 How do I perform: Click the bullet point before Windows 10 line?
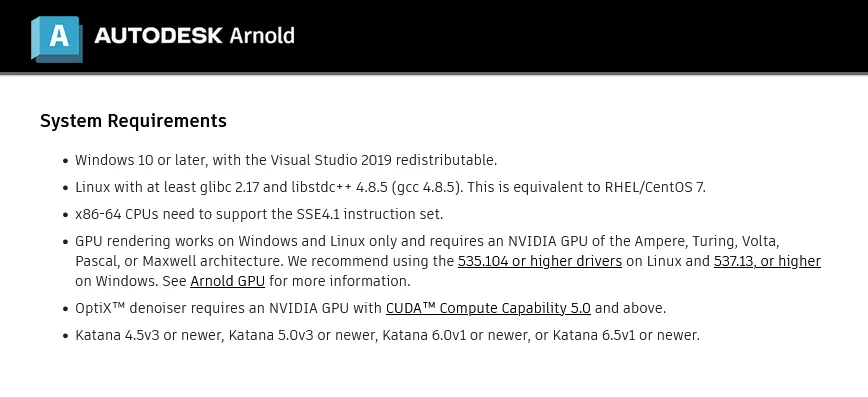click(x=65, y=161)
